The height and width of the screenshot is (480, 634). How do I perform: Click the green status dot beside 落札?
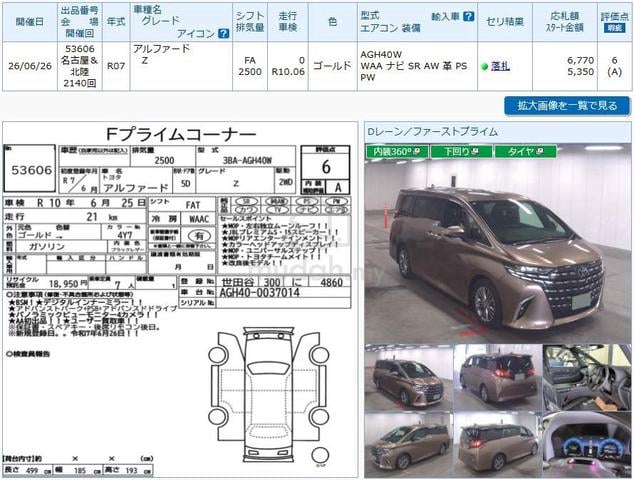pos(485,66)
